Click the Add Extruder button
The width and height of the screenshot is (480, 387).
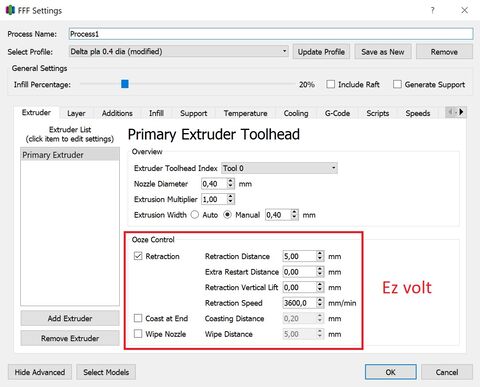tap(70, 318)
